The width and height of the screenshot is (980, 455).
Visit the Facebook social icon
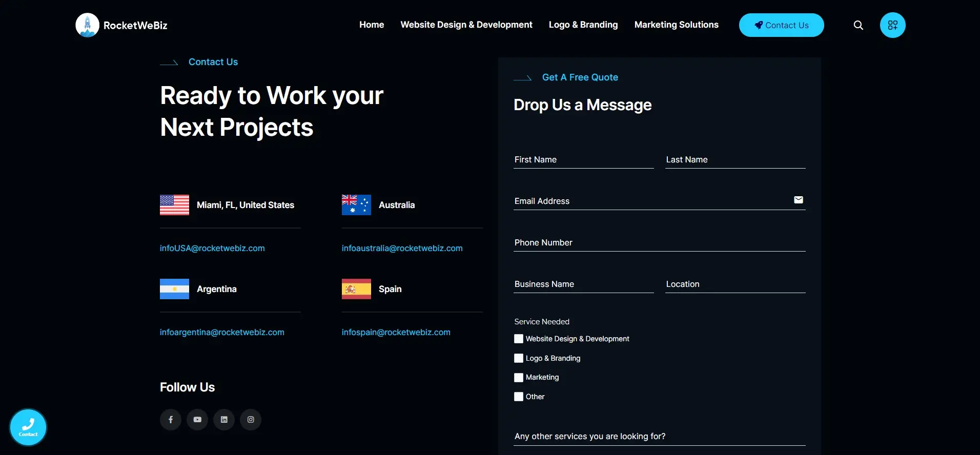pyautogui.click(x=171, y=420)
